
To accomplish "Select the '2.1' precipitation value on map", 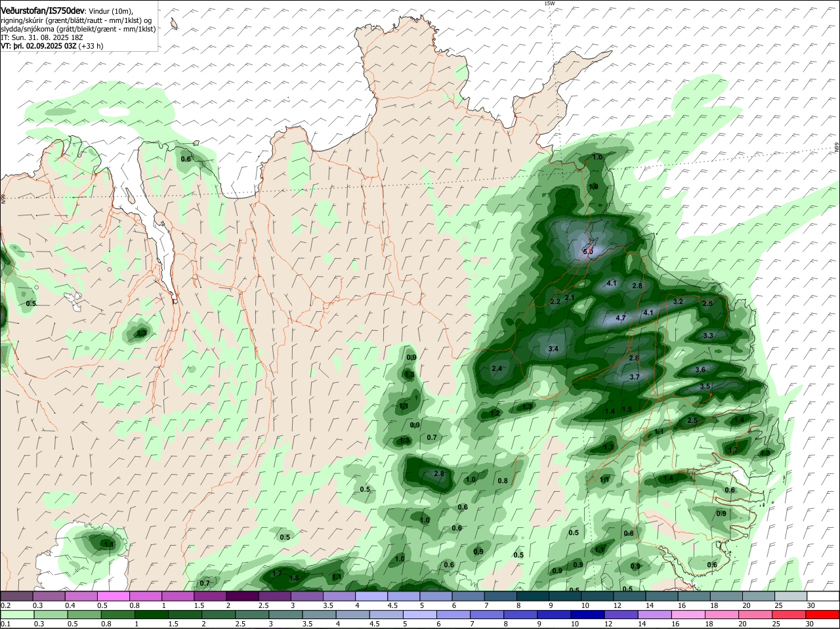I will point(570,297).
